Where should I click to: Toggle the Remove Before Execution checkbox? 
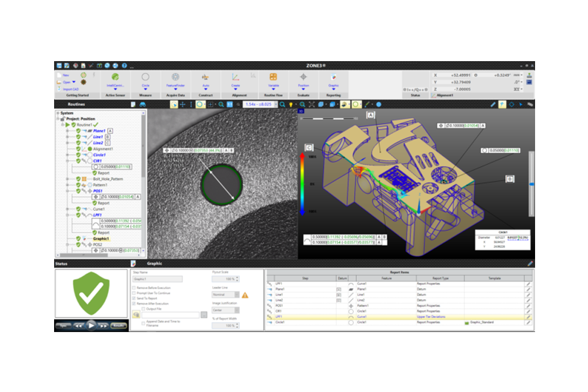coord(134,287)
